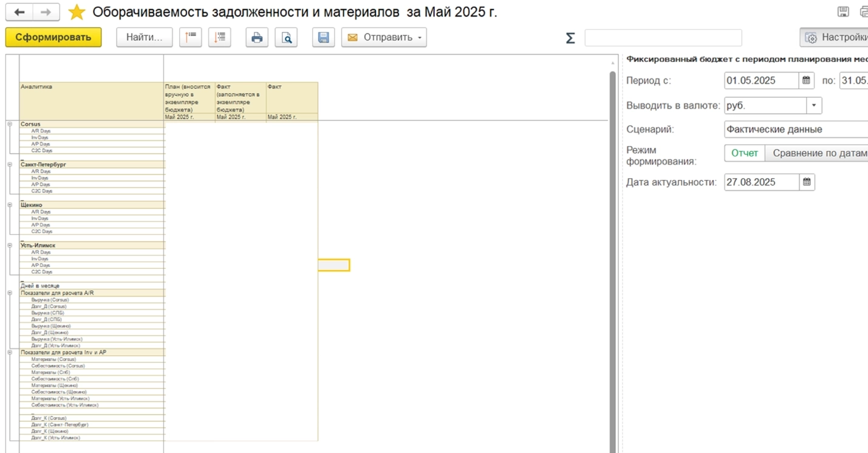Select the highlighted cell outside the table
This screenshot has width=868, height=453.
pyautogui.click(x=334, y=265)
